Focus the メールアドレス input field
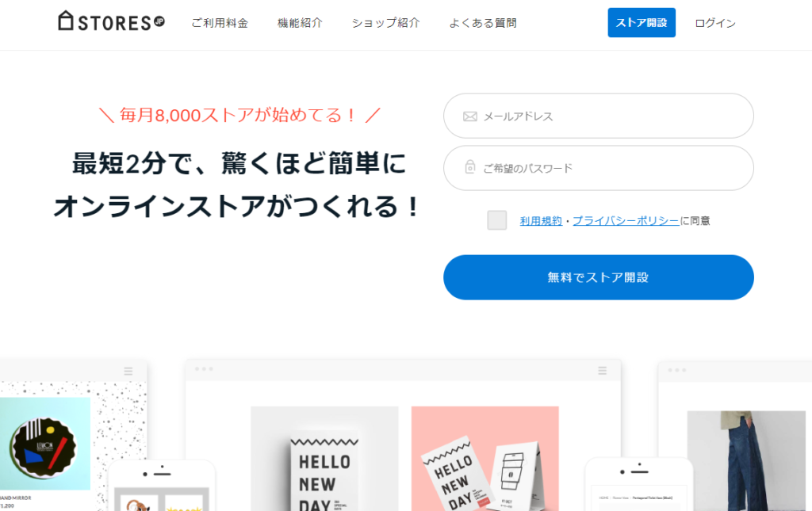The width and height of the screenshot is (812, 511). 599,116
